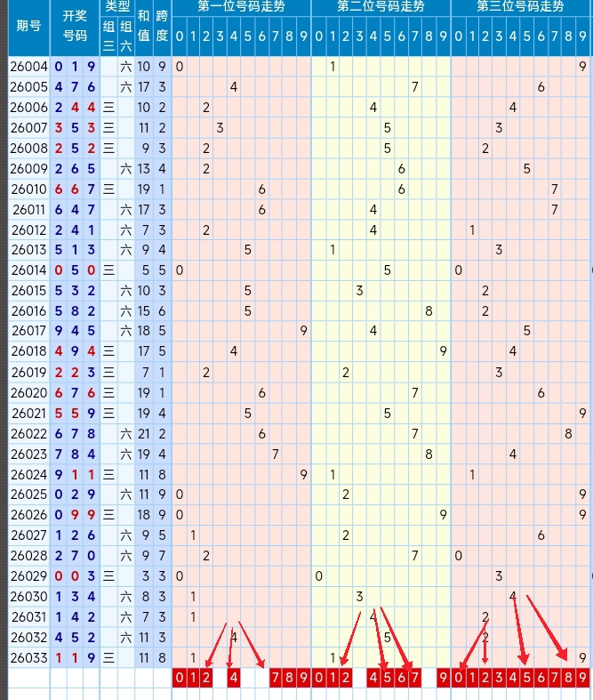The width and height of the screenshot is (593, 700).
Task: Click issue number 26024
Action: pyautogui.click(x=29, y=474)
